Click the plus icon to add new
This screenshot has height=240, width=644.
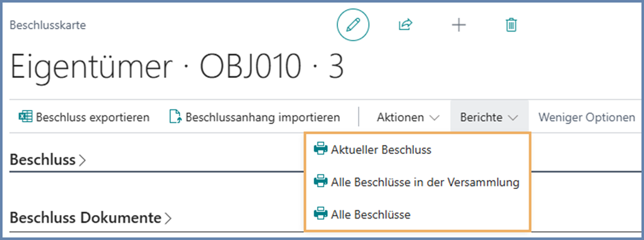458,25
